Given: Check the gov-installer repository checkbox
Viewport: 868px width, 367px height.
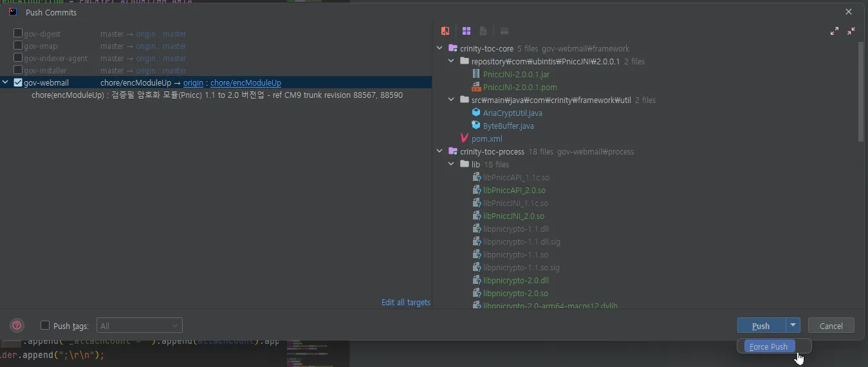Looking at the screenshot, I should [18, 70].
